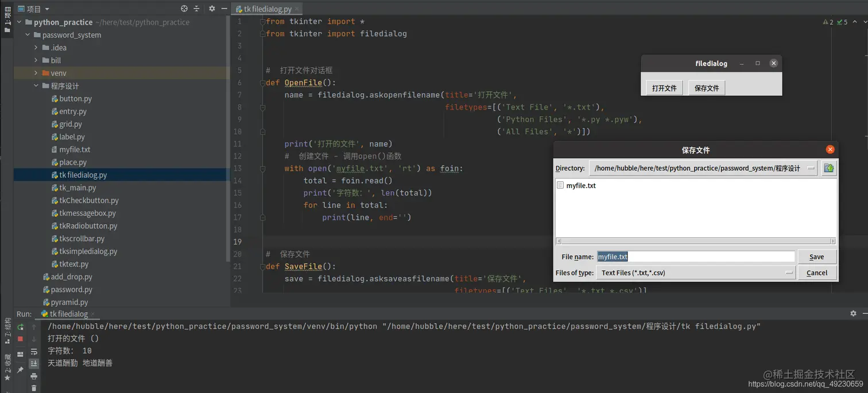Select add_drop.py in project tree
Image resolution: width=868 pixels, height=393 pixels.
pos(71,277)
